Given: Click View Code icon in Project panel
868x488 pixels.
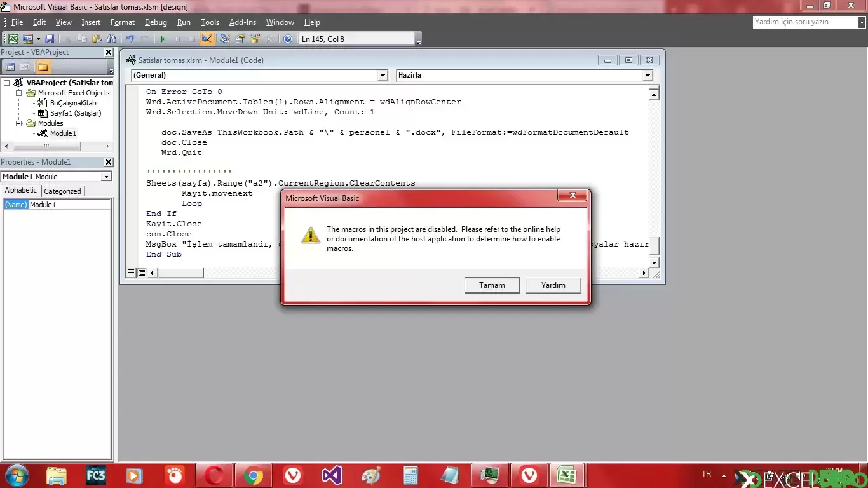Looking at the screenshot, I should click(x=10, y=67).
